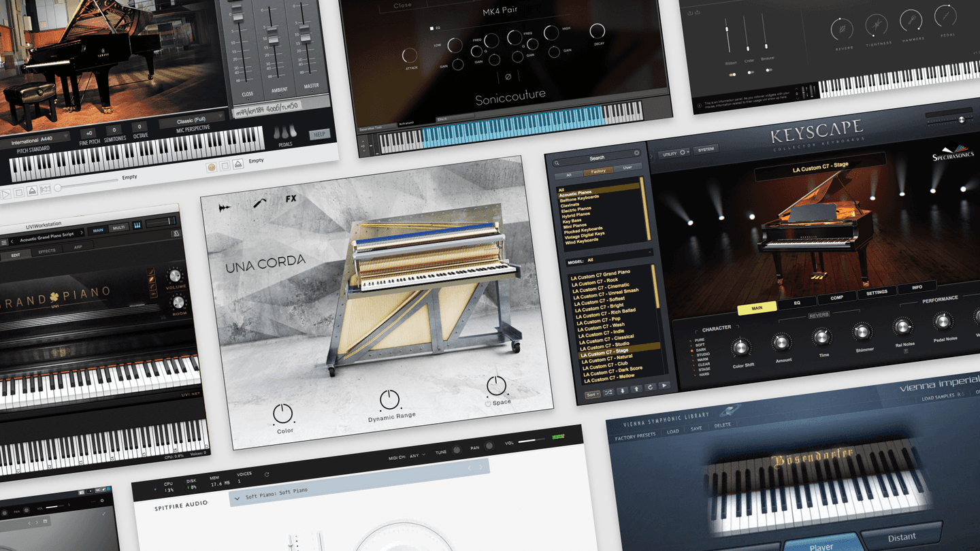
Task: Click the orange record button below the keyboard
Action: coord(212,167)
